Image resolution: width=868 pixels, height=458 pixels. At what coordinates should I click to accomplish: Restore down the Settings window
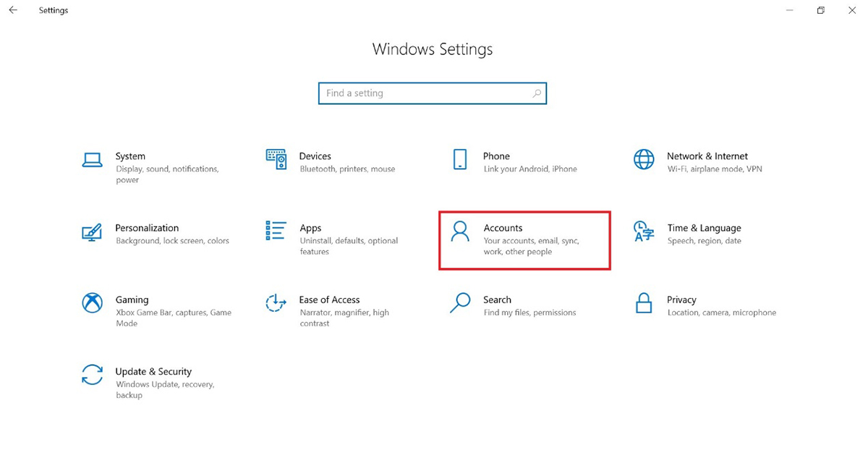pos(820,10)
